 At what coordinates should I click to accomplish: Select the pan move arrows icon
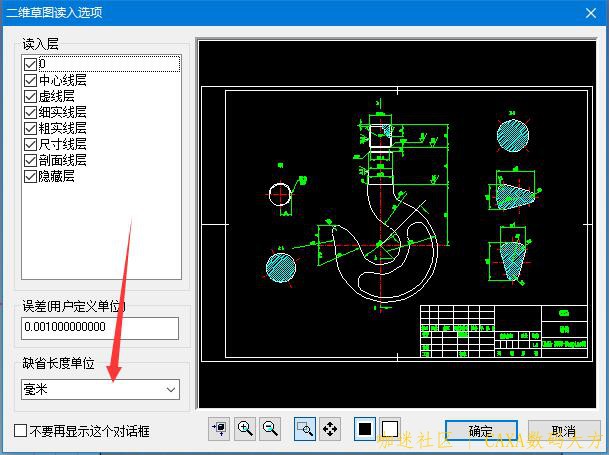click(x=330, y=429)
